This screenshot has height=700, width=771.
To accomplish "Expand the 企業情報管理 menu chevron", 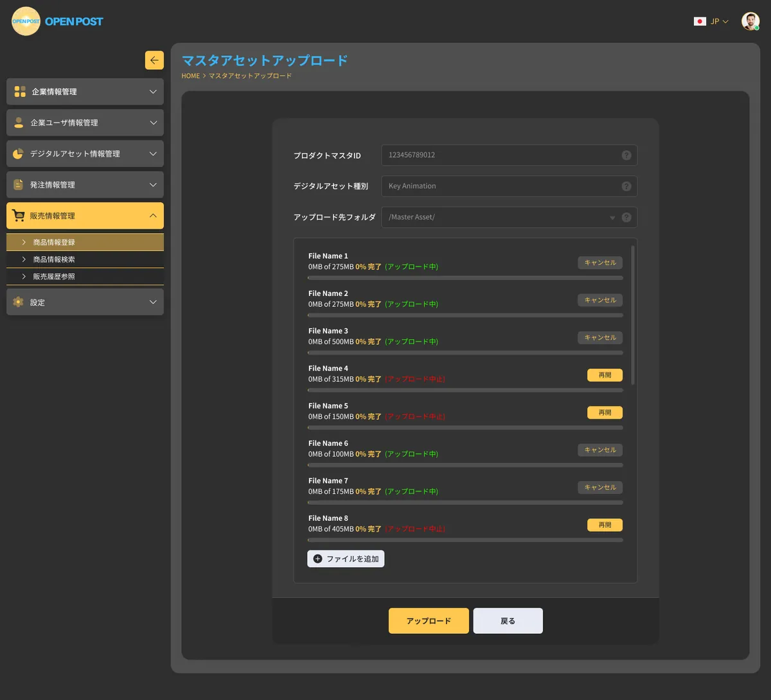I will click(x=153, y=92).
